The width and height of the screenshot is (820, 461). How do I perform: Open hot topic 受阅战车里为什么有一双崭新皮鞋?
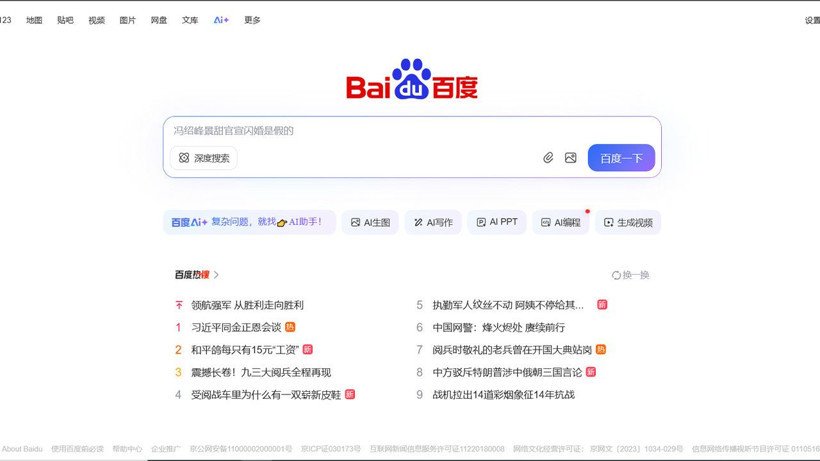click(x=266, y=395)
